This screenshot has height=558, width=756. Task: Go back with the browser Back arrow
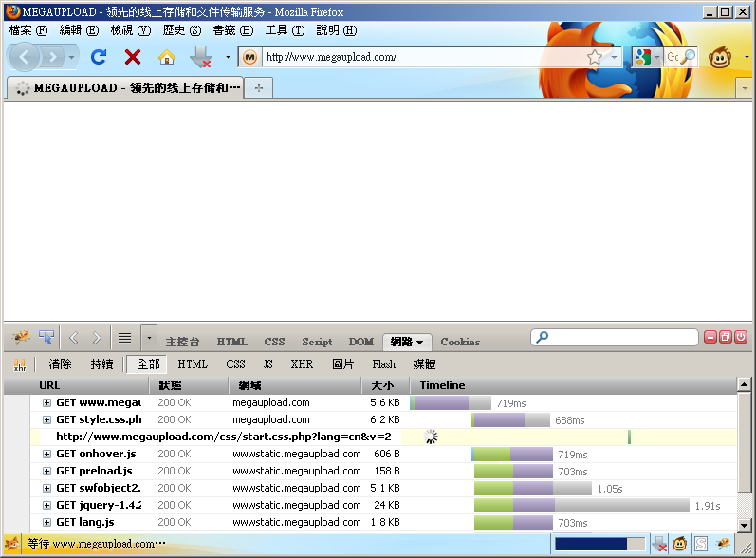coord(24,57)
